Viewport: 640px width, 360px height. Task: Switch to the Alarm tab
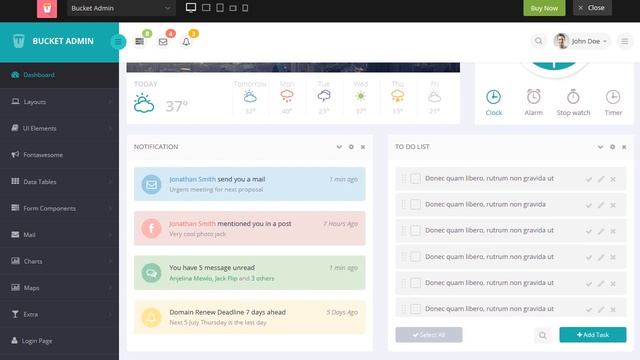533,103
